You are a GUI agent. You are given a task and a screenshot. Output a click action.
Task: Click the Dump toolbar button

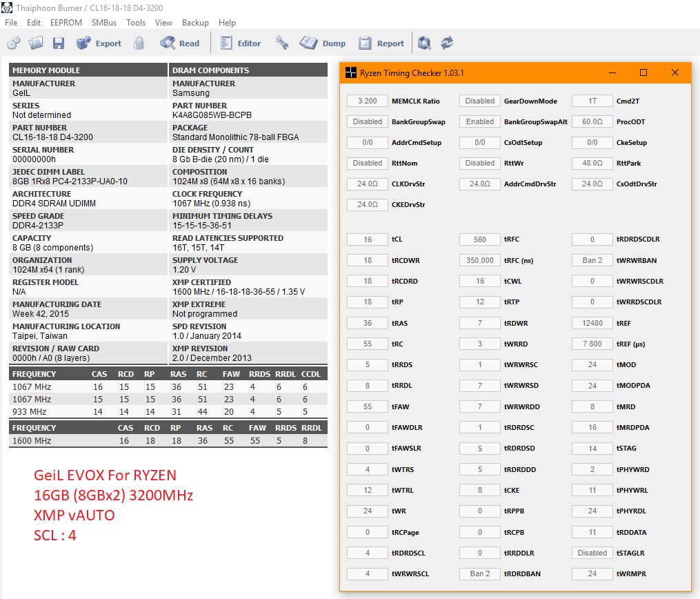coord(323,43)
